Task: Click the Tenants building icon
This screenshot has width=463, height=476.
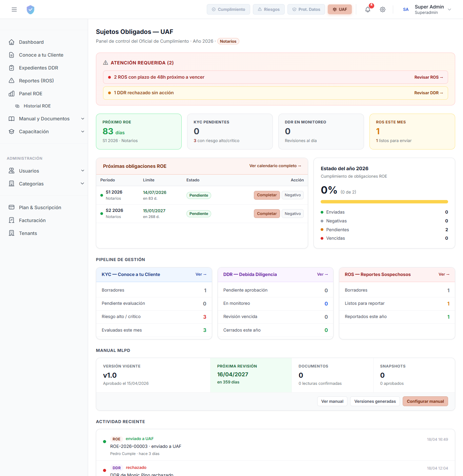Action: 12,233
